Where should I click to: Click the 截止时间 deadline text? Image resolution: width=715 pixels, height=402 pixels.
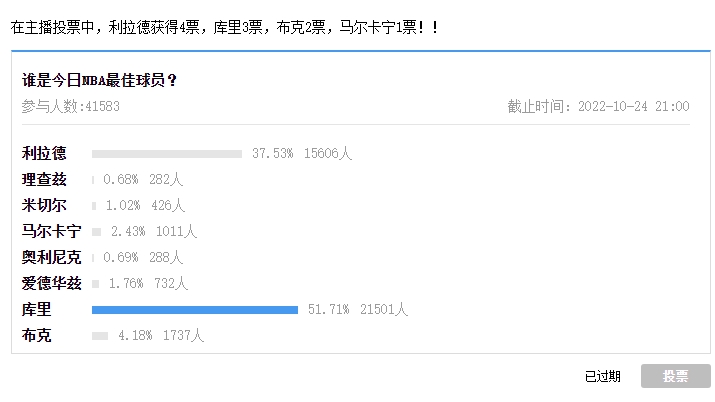(598, 106)
